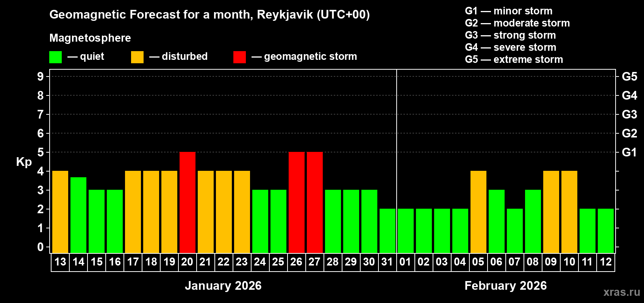Screen dimensions: 644x303
Task: Click the G5 label on the right axis
Action: [629, 77]
